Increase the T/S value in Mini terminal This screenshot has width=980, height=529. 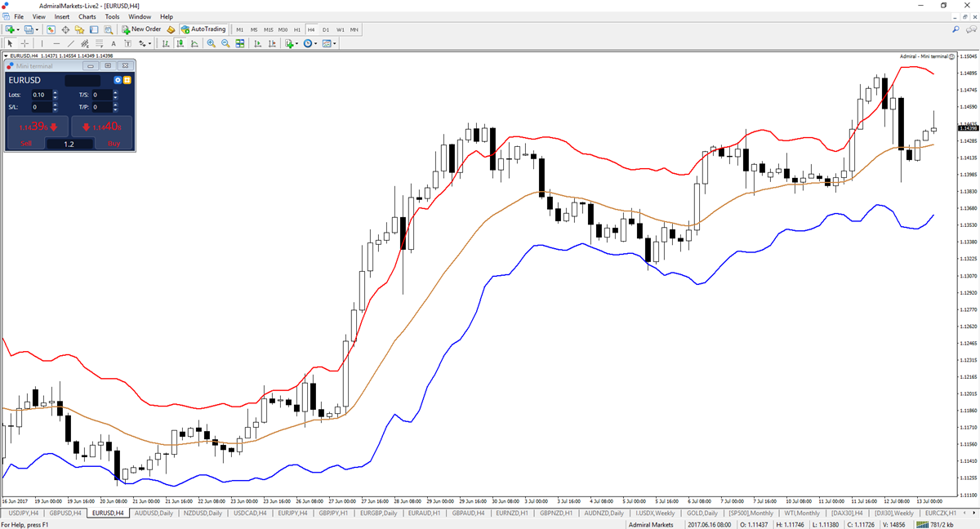pos(114,92)
